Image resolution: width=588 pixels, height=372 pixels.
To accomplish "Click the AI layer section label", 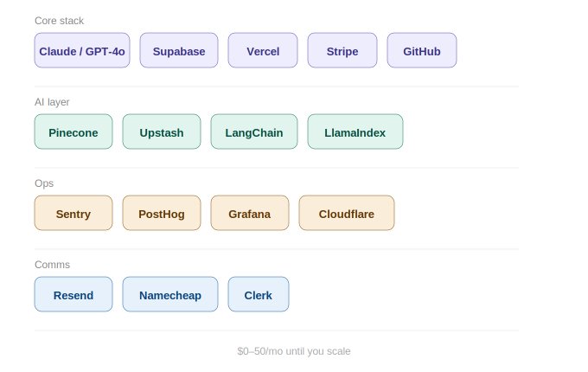I will [53, 101].
